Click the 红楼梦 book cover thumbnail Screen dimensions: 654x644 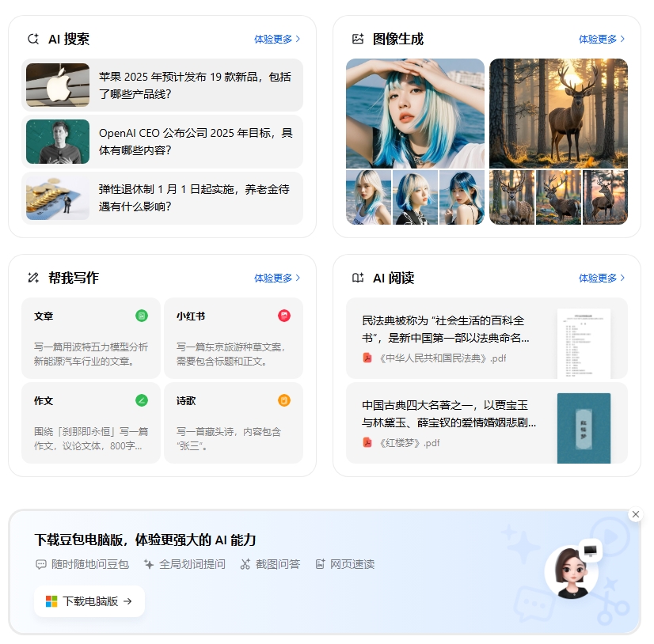point(584,428)
